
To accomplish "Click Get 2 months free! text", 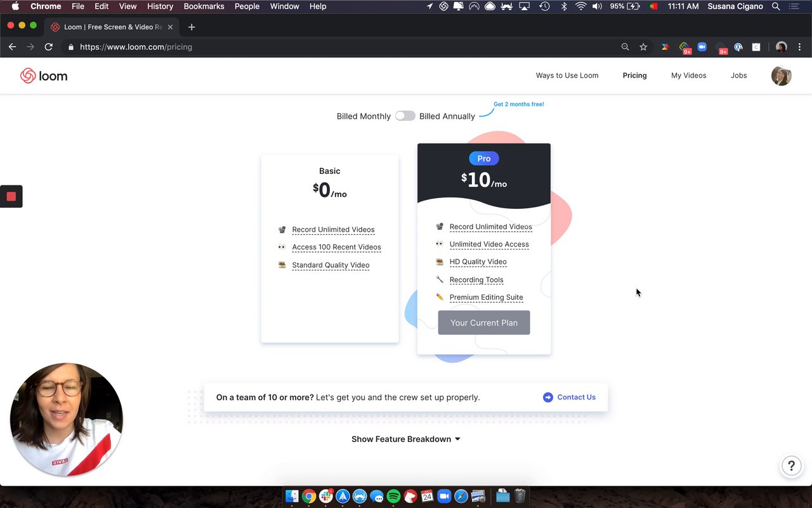I will (519, 104).
